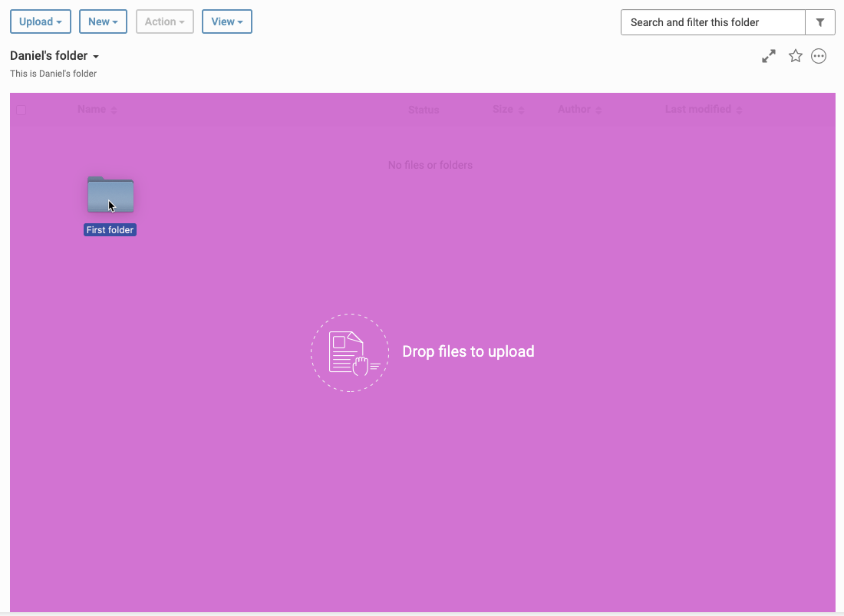Expand the View dropdown menu

coord(226,21)
